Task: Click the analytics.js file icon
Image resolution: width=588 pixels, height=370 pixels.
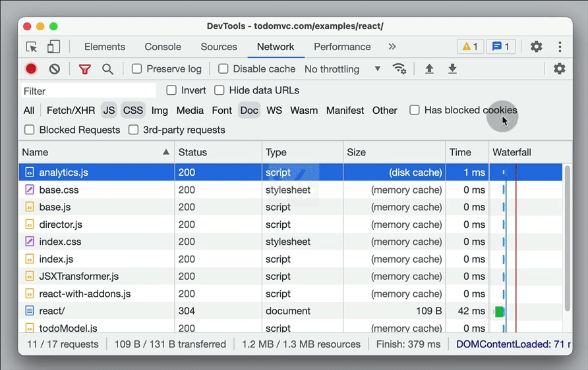Action: (x=29, y=172)
